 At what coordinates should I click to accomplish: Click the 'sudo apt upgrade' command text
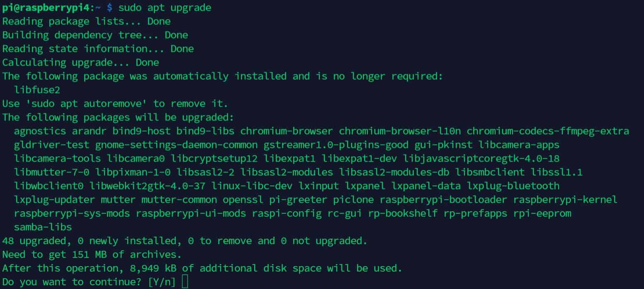click(165, 7)
